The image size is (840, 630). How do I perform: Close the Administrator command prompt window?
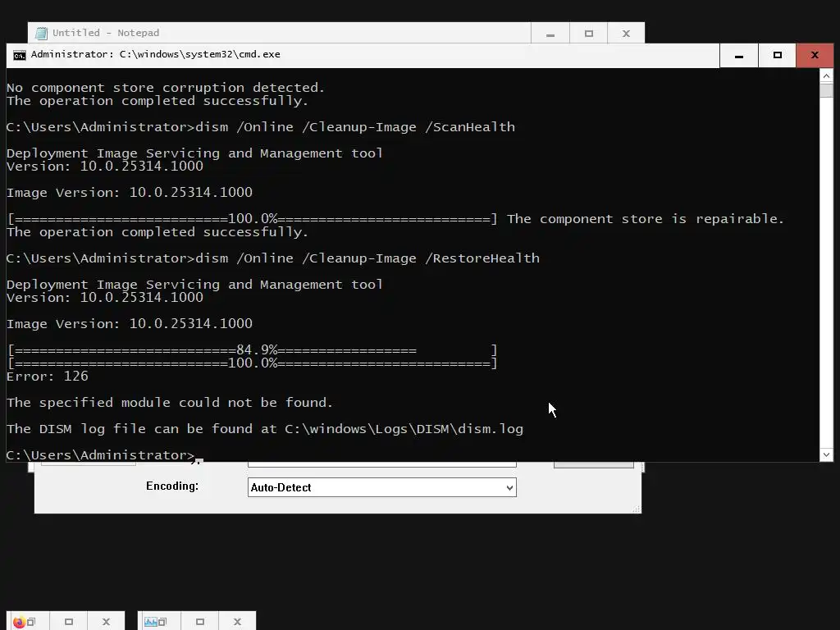coord(815,55)
